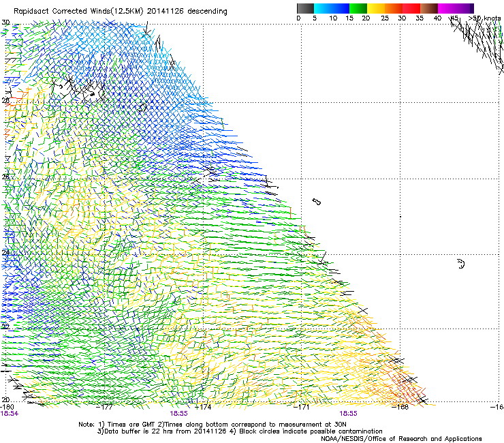This screenshot has width=504, height=443.
Task: Click the purple time stamp '18:54'
Action: (x=10, y=414)
